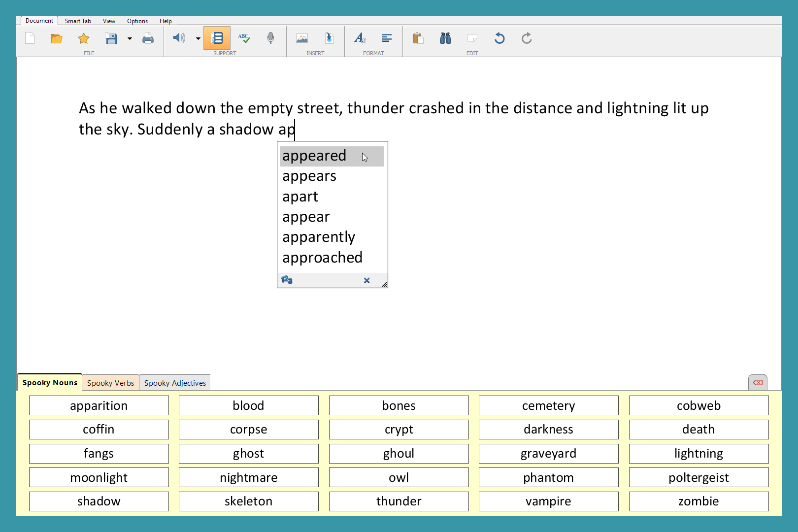This screenshot has width=798, height=532.
Task: Select the Spooky Nouns tab
Action: pyautogui.click(x=50, y=382)
